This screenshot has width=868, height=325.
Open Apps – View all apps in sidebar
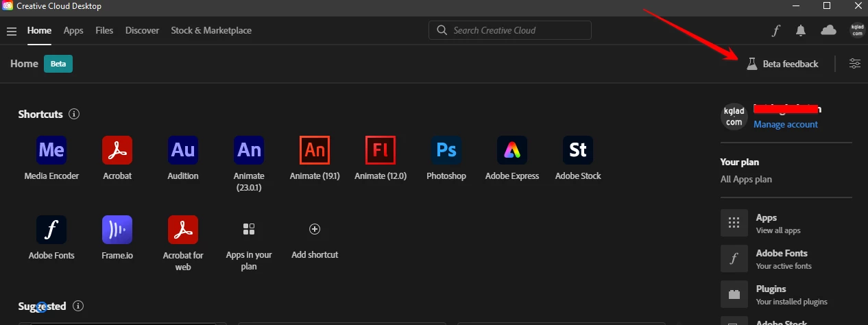pos(786,223)
